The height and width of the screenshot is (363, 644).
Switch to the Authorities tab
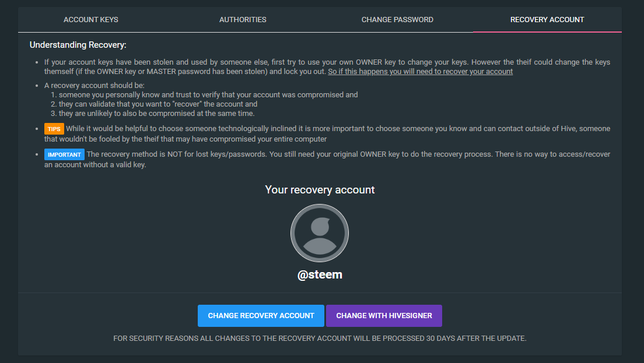click(243, 20)
